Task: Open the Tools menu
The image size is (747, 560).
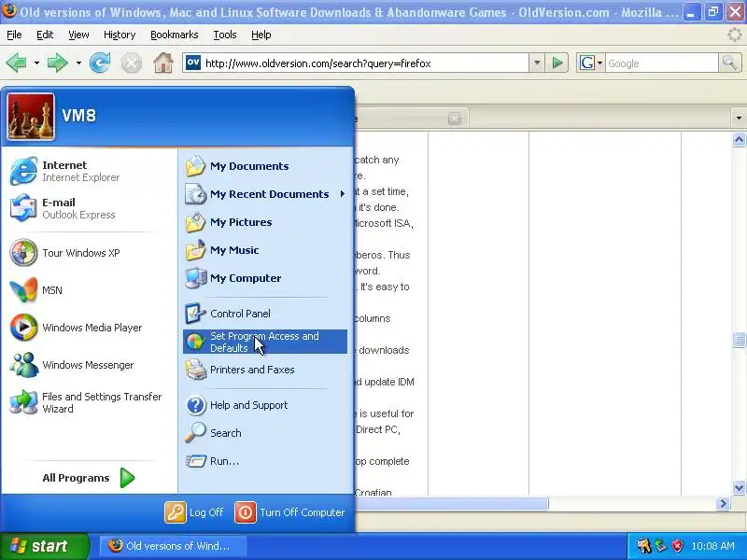Action: 225,35
